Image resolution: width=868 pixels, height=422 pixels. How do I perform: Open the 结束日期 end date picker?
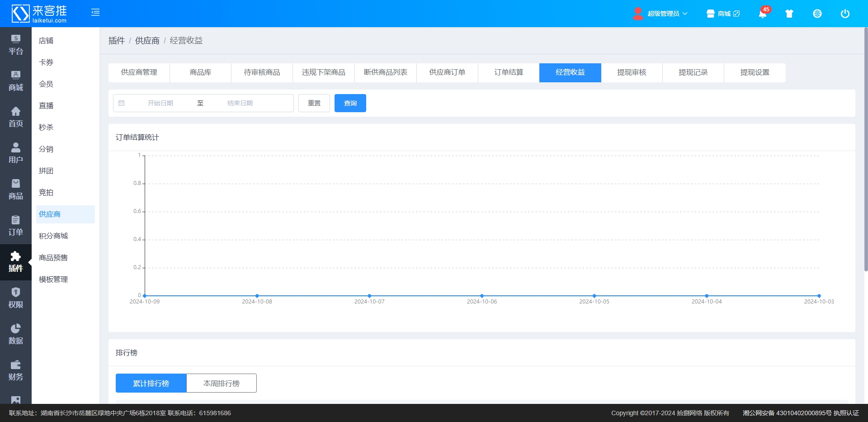tap(240, 103)
